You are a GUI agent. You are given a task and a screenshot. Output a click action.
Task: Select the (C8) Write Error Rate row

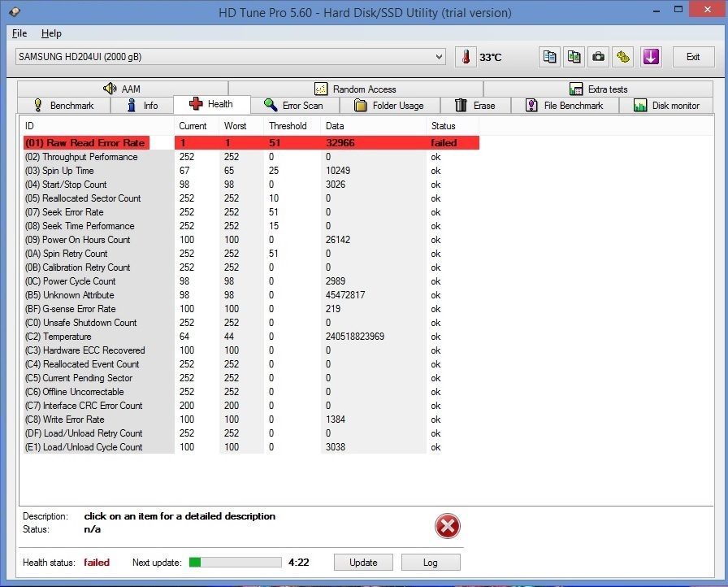point(251,420)
